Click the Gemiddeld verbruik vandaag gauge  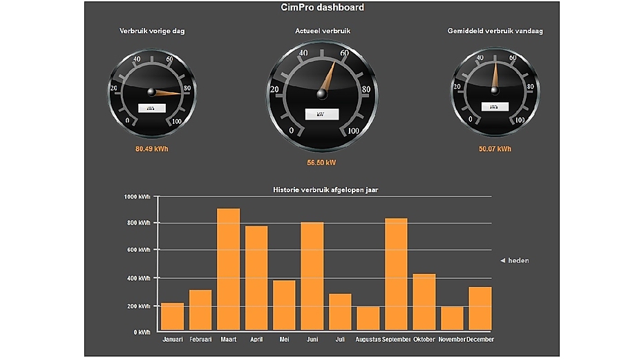coord(495,92)
